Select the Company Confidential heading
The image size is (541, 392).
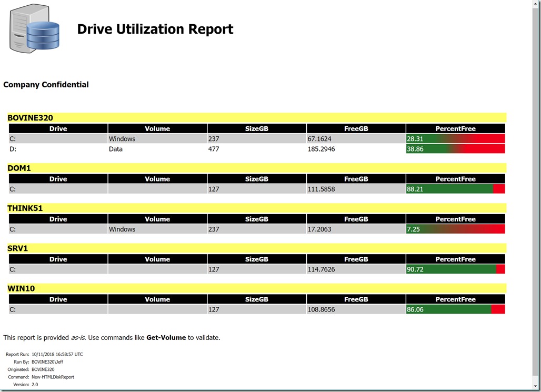click(x=46, y=85)
